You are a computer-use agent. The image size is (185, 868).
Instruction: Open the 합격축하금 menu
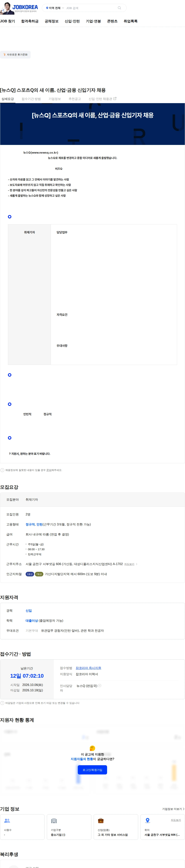[30, 21]
